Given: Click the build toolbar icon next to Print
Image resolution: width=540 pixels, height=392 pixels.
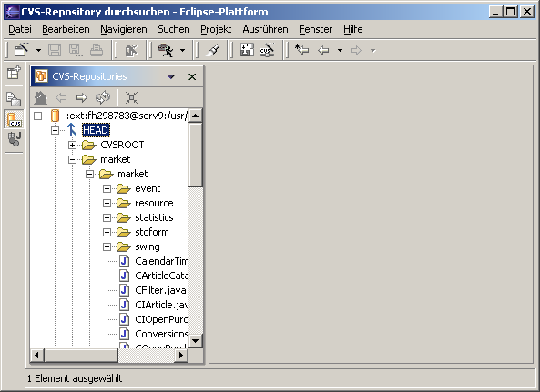Looking at the screenshot, I should coord(131,50).
